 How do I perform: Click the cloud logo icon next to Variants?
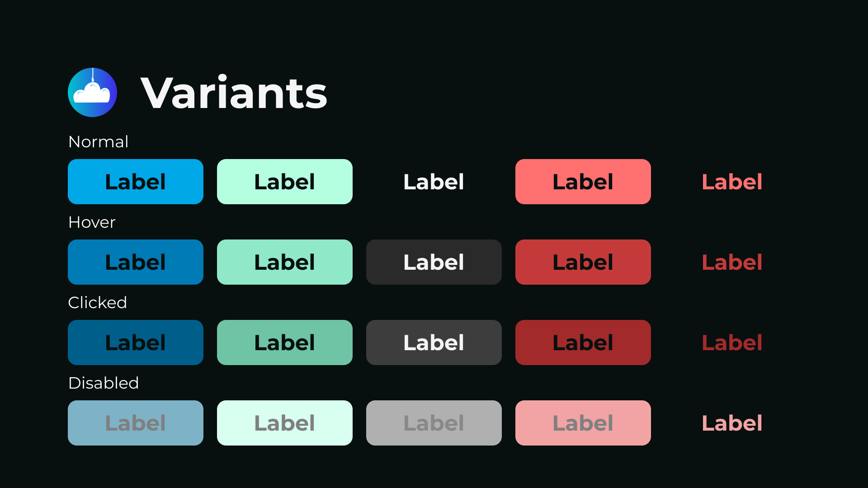click(x=93, y=92)
